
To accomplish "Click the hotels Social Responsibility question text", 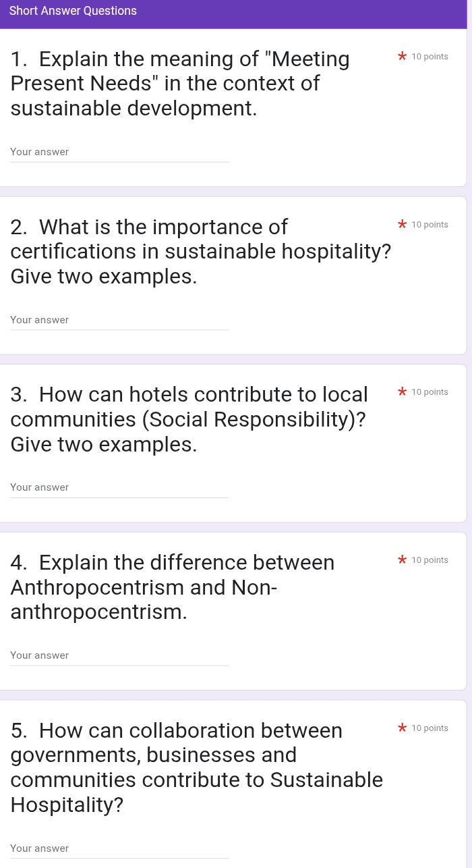I will (189, 419).
